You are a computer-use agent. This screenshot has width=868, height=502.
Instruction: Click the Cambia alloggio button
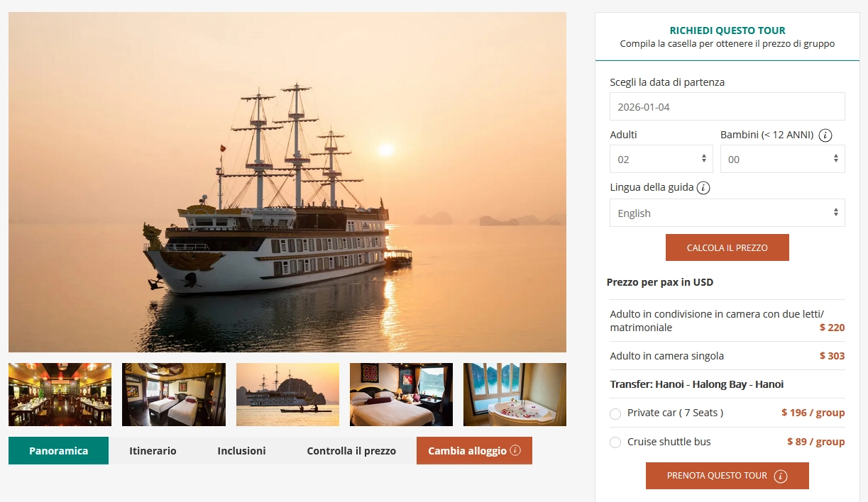[474, 451]
